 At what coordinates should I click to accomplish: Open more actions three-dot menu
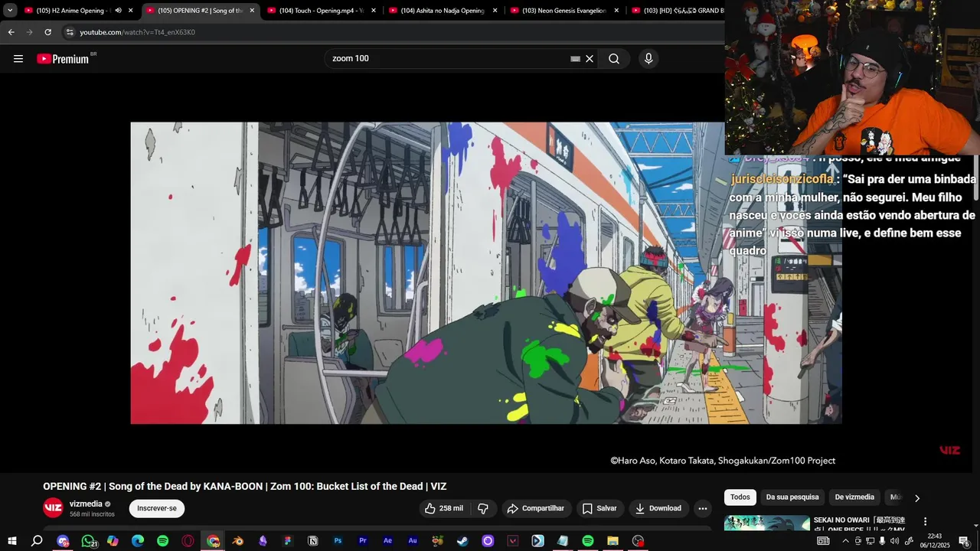click(x=703, y=508)
